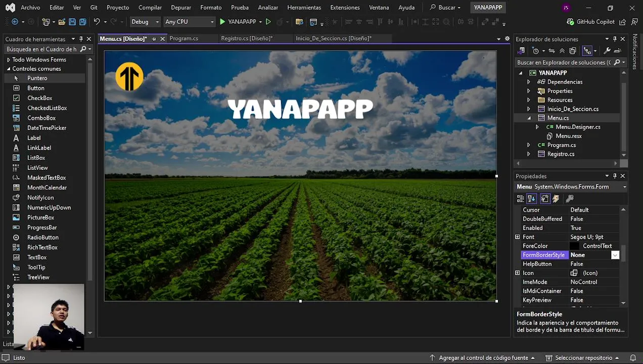Viewport: 643px width, 364px height.
Task: Click Sync with Active Document in Solution Explorer
Action: (552, 51)
